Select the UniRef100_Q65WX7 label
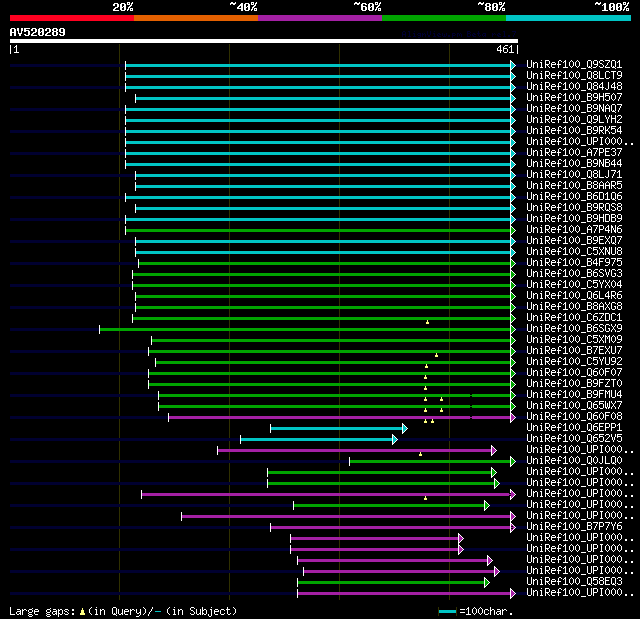The height and width of the screenshot is (619, 640). tap(574, 406)
